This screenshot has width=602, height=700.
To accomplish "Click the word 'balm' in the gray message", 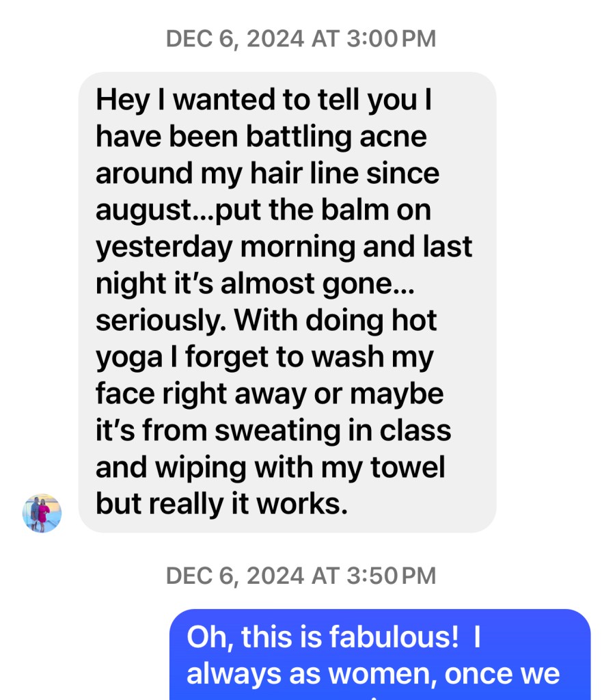I will (x=355, y=209).
